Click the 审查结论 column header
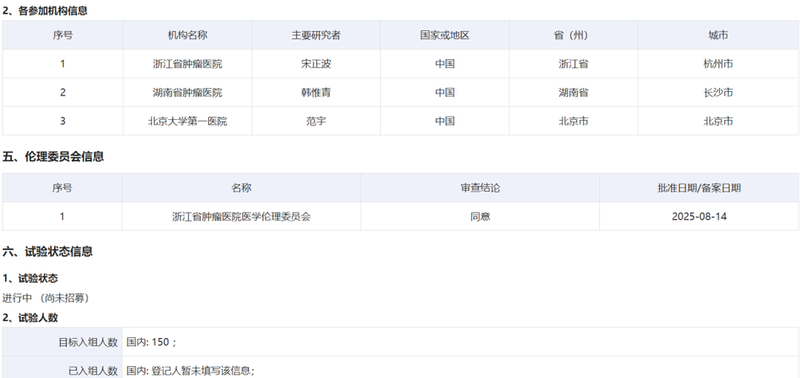The height and width of the screenshot is (378, 800). coord(480,188)
